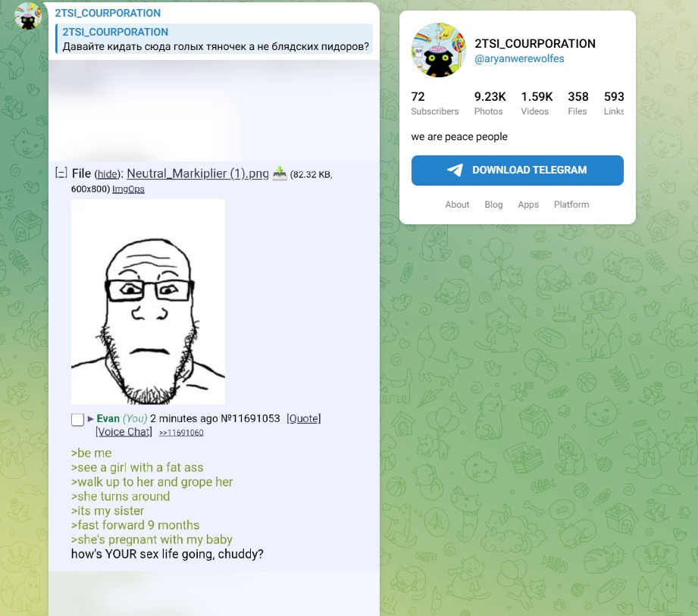The width and height of the screenshot is (698, 616).
Task: Click the Telegram paper plane icon
Action: pyautogui.click(x=455, y=170)
